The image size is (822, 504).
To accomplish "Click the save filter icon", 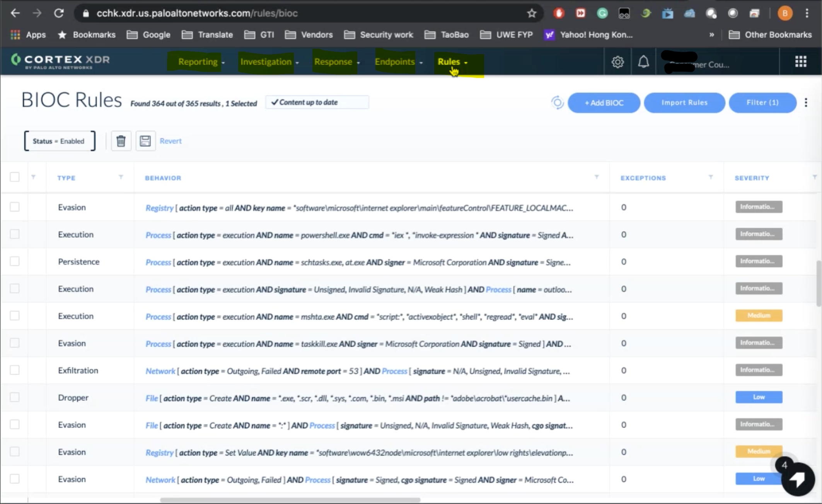I will coord(145,141).
